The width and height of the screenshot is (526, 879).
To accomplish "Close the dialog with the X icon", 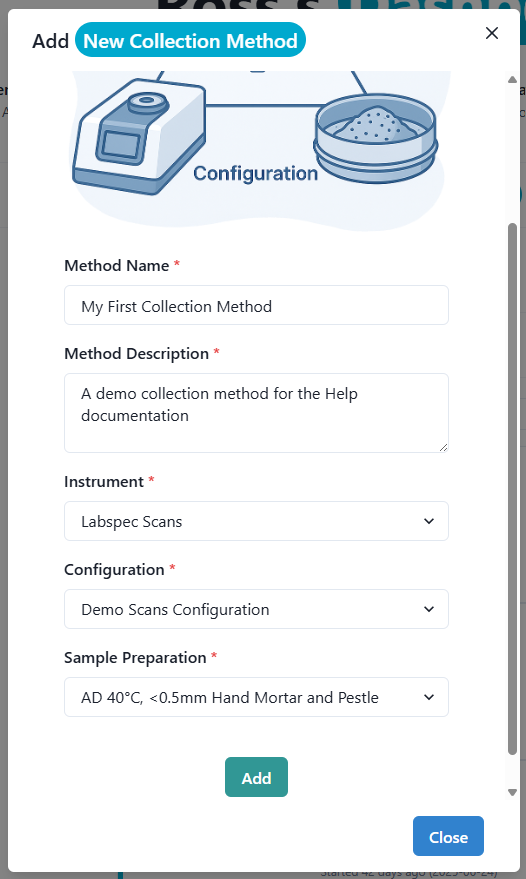I will pos(492,33).
